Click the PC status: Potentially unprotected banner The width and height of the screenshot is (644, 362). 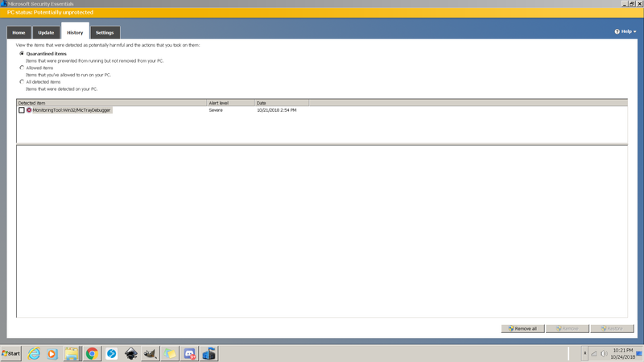pyautogui.click(x=322, y=12)
